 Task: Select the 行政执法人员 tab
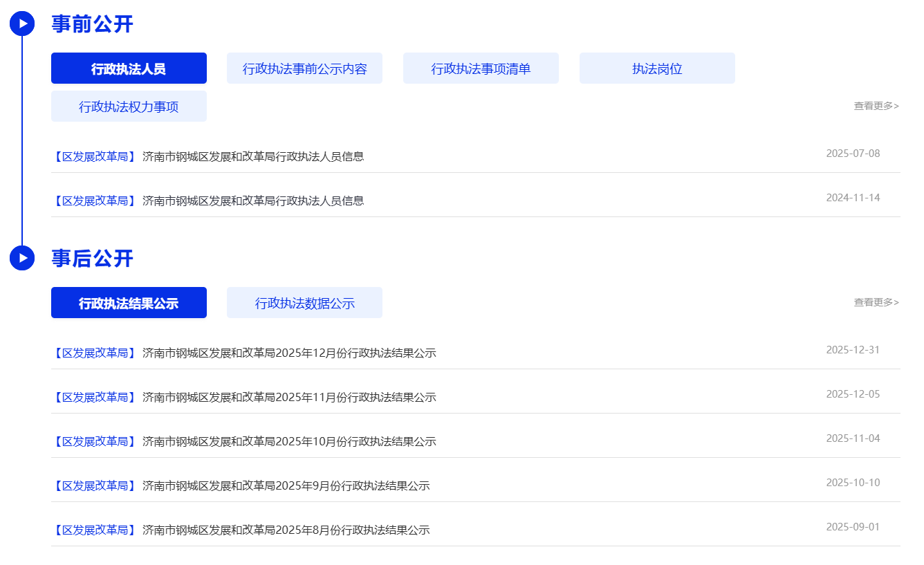point(129,68)
